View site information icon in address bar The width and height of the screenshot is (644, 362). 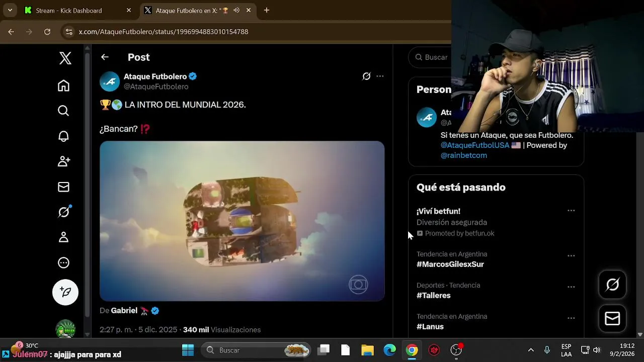pos(69,32)
